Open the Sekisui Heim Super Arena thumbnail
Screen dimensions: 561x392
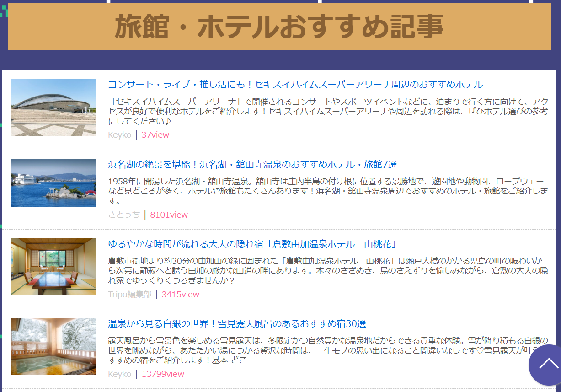[53, 107]
